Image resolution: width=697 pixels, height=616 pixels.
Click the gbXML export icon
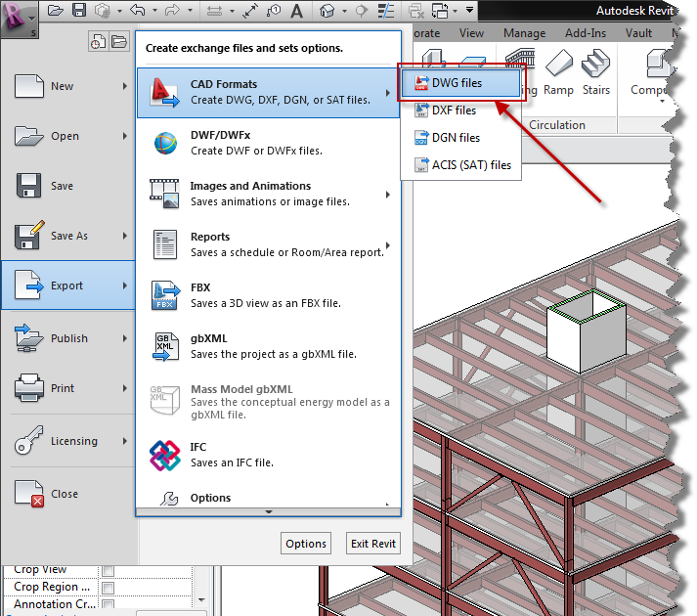point(165,346)
